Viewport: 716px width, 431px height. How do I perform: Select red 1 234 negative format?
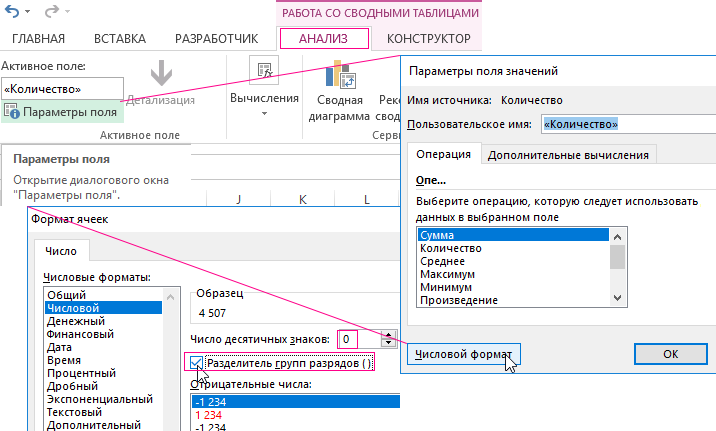(296, 415)
